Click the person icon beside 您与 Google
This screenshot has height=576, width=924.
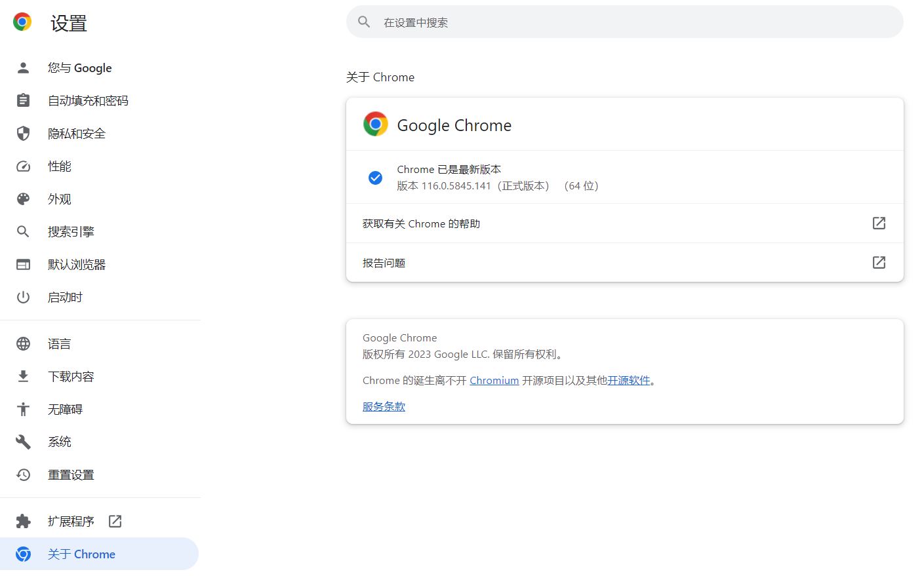(23, 67)
